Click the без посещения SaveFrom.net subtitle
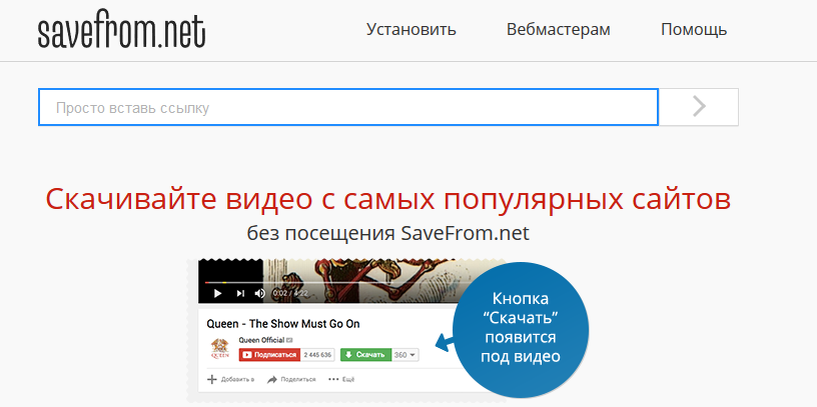 (x=388, y=233)
